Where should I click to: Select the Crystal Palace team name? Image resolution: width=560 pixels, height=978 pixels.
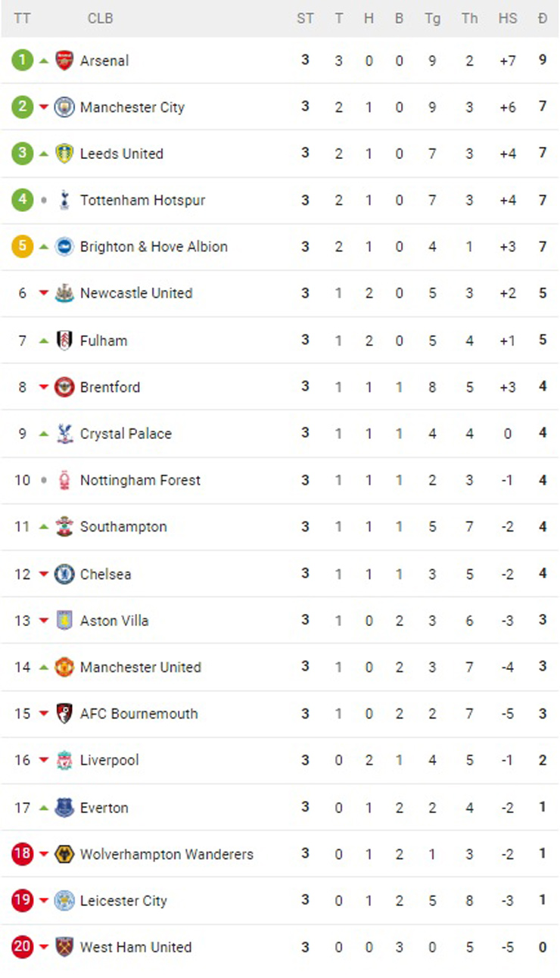coord(126,434)
